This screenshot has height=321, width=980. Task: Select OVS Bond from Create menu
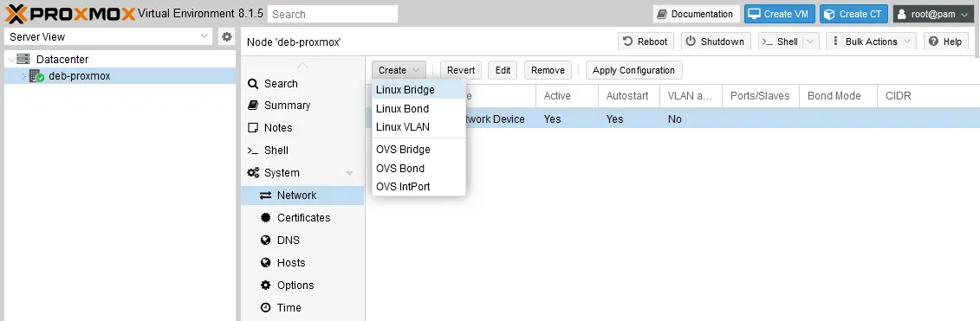click(419, 169)
